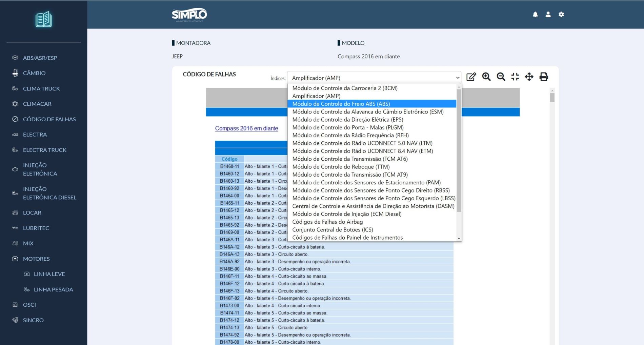
Task: Open the CÂMBIO sidebar section
Action: pyautogui.click(x=34, y=73)
